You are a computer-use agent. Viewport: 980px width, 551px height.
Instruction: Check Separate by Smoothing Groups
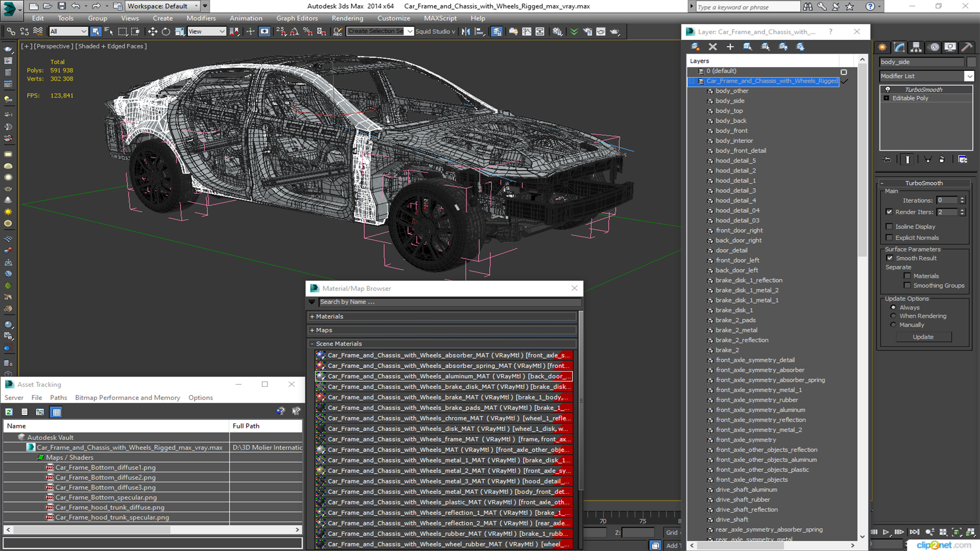908,286
